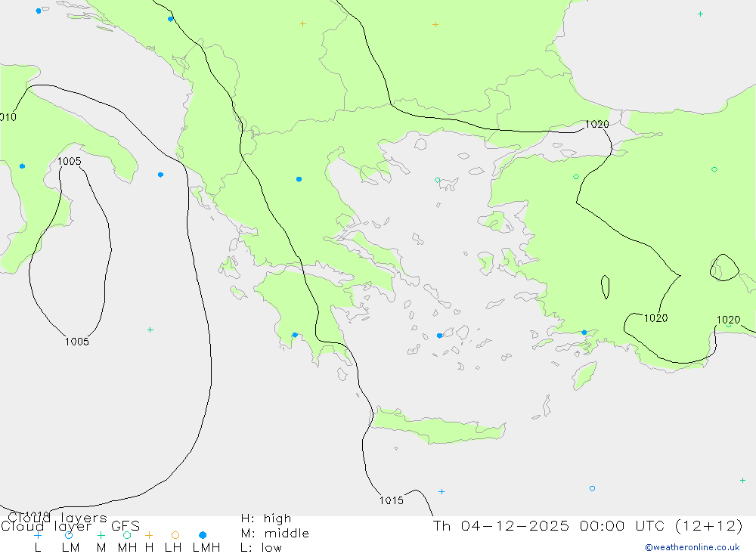Click the upper 1005 isobar label over Italy
The image size is (756, 554).
pyautogui.click(x=70, y=161)
